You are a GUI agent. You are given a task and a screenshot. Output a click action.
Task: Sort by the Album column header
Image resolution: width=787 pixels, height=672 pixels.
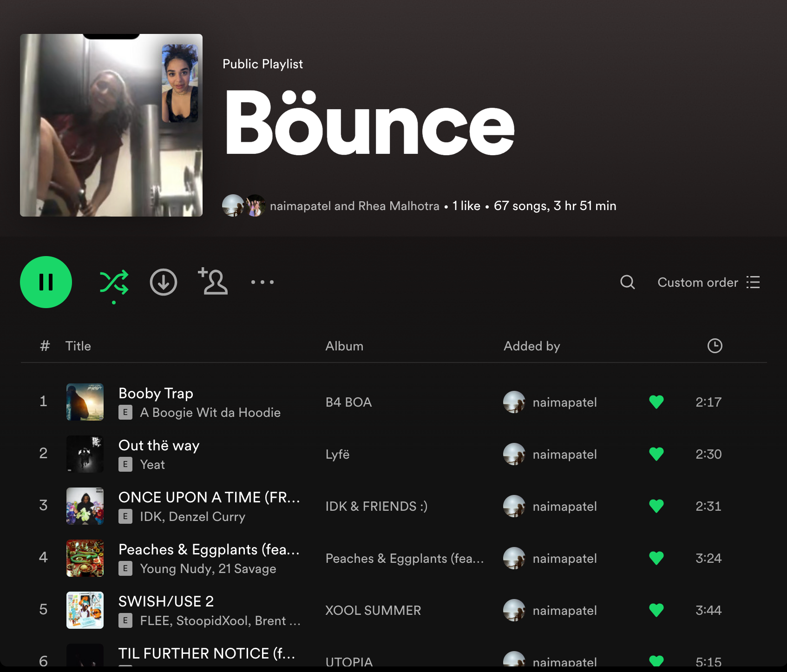point(344,346)
